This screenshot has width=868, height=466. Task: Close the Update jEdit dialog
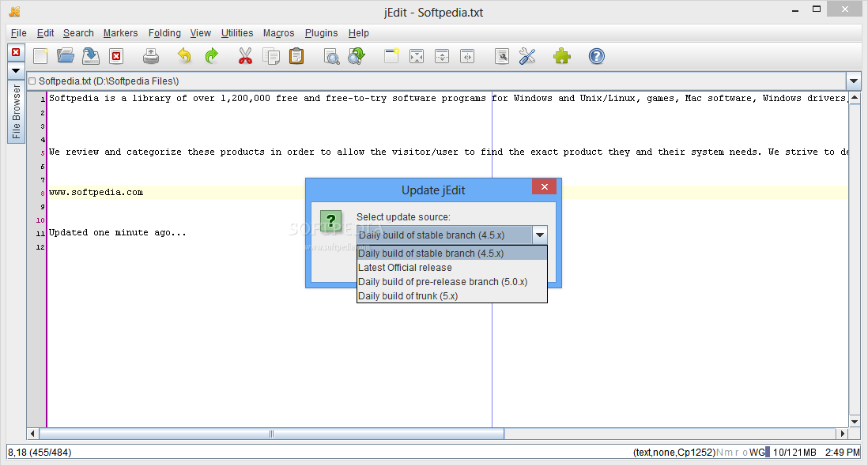pos(544,187)
